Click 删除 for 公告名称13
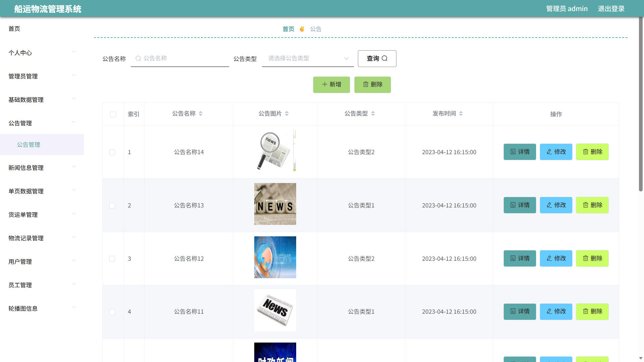644x362 pixels. click(x=592, y=205)
